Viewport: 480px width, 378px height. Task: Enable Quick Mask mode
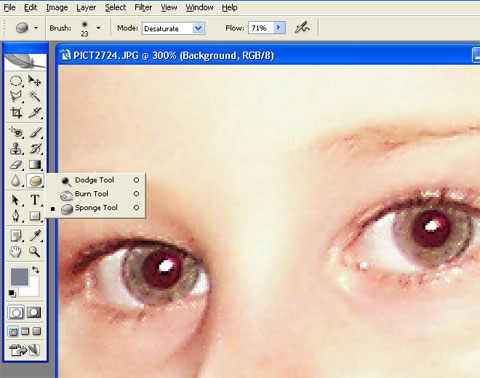(x=34, y=313)
